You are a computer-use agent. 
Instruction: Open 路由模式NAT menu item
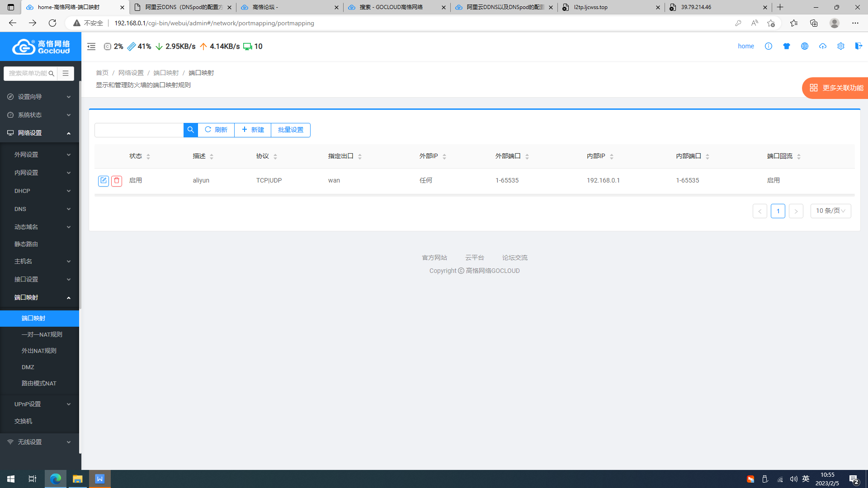pyautogui.click(x=39, y=384)
